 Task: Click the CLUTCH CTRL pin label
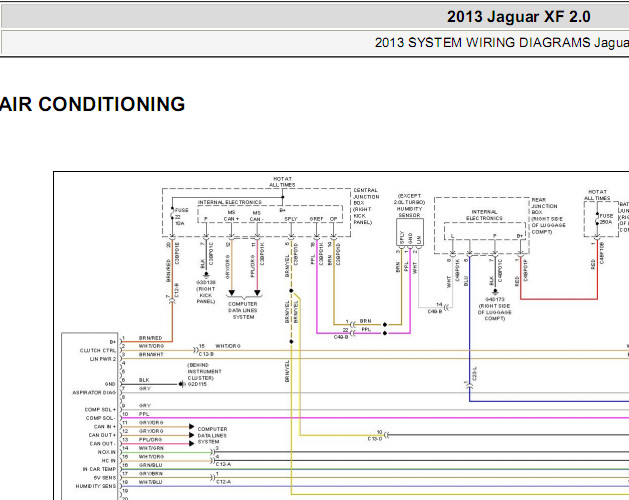pyautogui.click(x=96, y=349)
